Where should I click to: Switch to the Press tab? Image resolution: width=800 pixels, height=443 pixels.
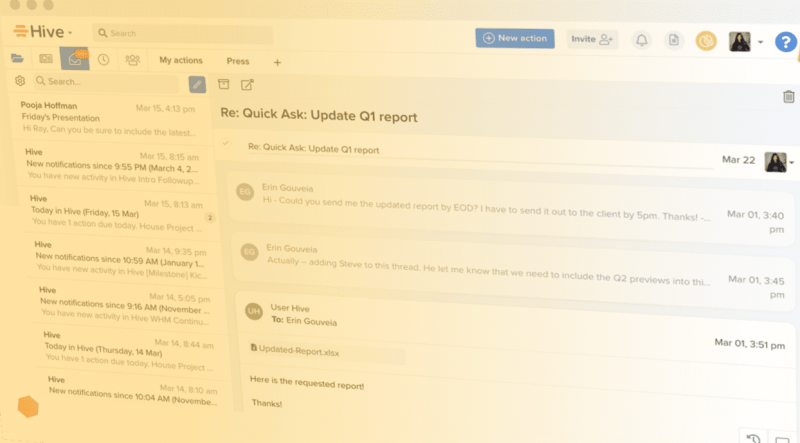tap(238, 61)
